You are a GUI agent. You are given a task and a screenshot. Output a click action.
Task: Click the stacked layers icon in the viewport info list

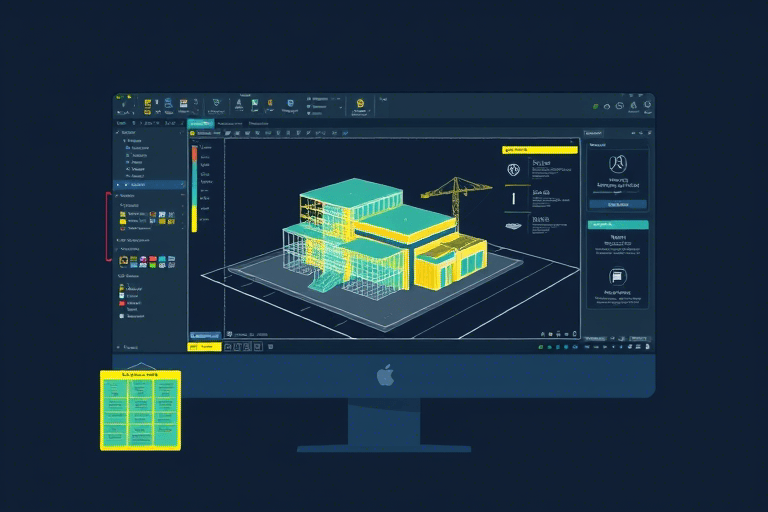pos(513,225)
